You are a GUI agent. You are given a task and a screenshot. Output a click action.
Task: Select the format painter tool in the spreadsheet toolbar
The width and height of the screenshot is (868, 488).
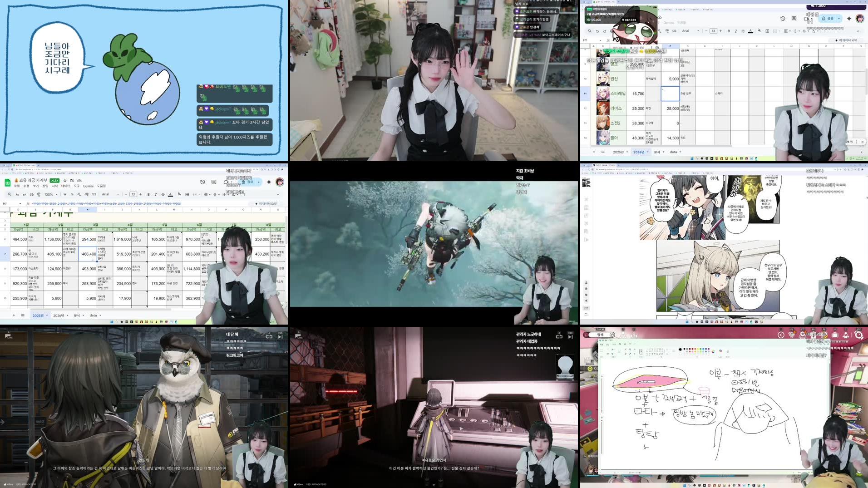pos(39,194)
